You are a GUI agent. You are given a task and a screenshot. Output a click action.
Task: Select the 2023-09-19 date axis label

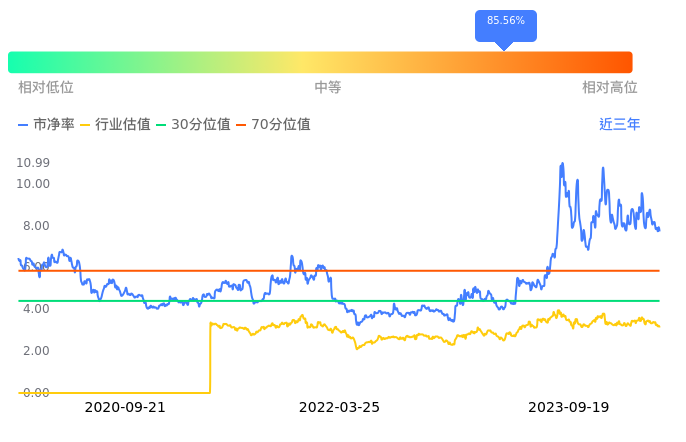[x=568, y=407]
